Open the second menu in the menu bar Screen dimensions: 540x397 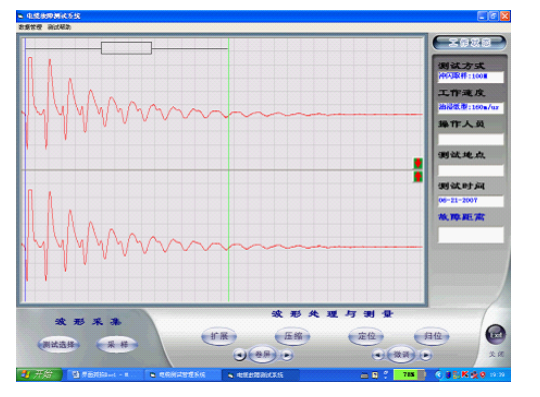(x=59, y=27)
